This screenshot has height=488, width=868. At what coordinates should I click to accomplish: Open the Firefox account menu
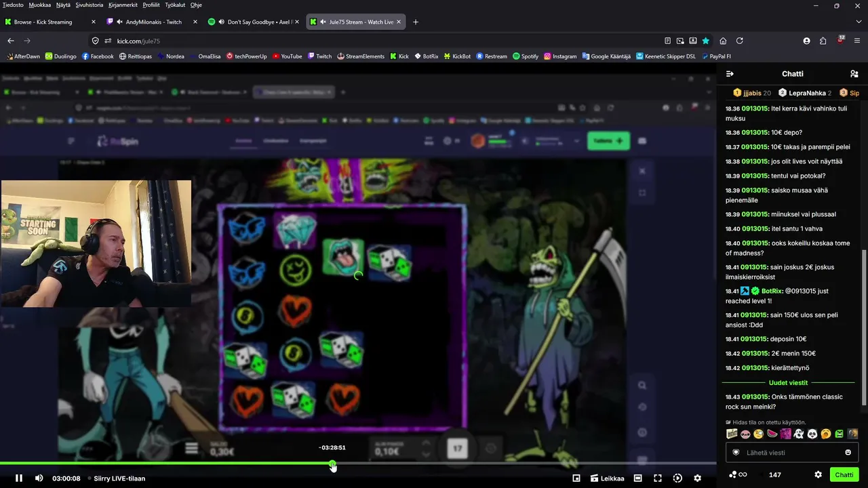coord(806,41)
